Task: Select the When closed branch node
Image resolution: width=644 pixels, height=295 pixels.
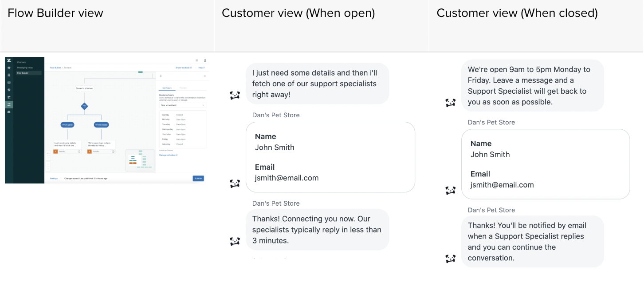Action: (102, 125)
